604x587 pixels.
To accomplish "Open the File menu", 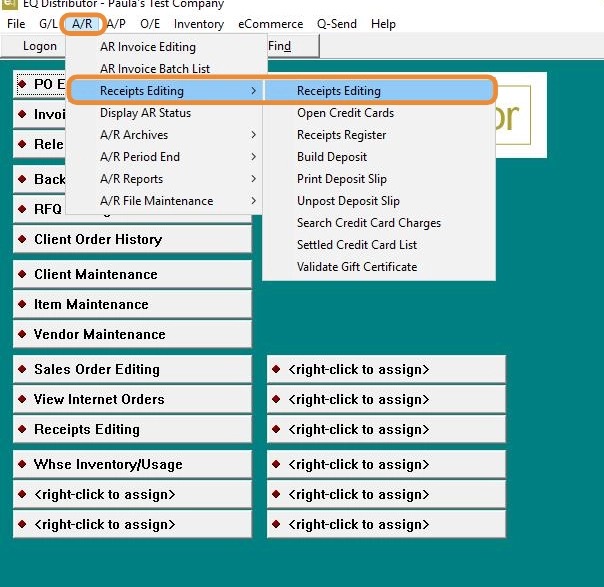I will click(16, 24).
